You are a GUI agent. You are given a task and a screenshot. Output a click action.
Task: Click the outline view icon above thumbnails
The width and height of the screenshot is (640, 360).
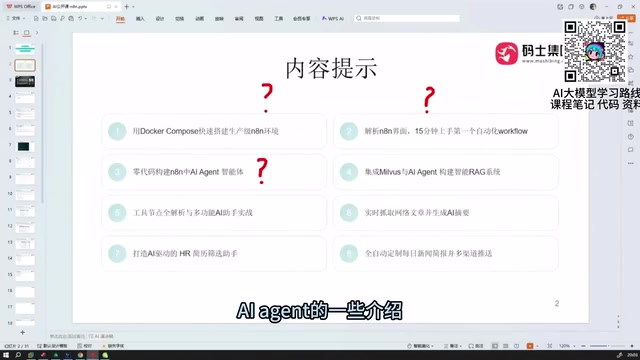coord(16,33)
